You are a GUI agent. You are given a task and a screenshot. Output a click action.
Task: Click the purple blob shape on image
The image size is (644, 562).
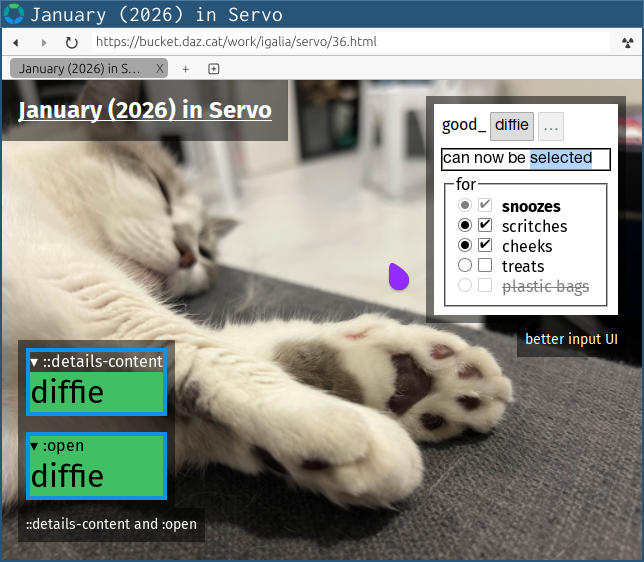pos(398,277)
